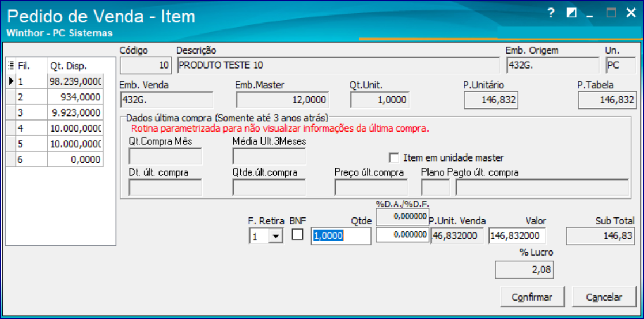The image size is (644, 319).
Task: Click the Sub Total field
Action: [601, 235]
